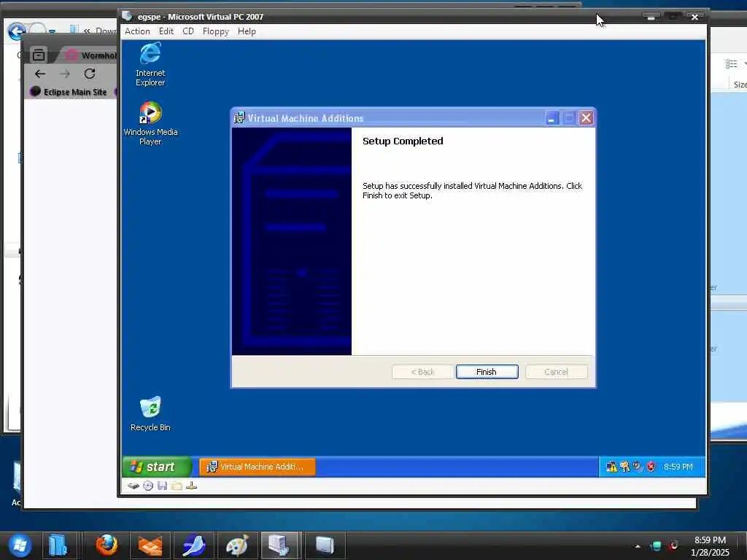Select the Recycle Bin icon
This screenshot has width=747, height=560.
[150, 414]
